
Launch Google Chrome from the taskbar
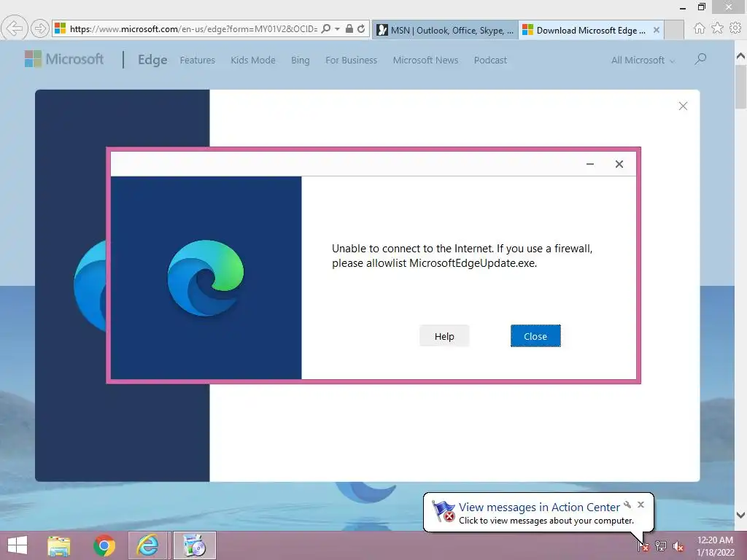point(104,545)
